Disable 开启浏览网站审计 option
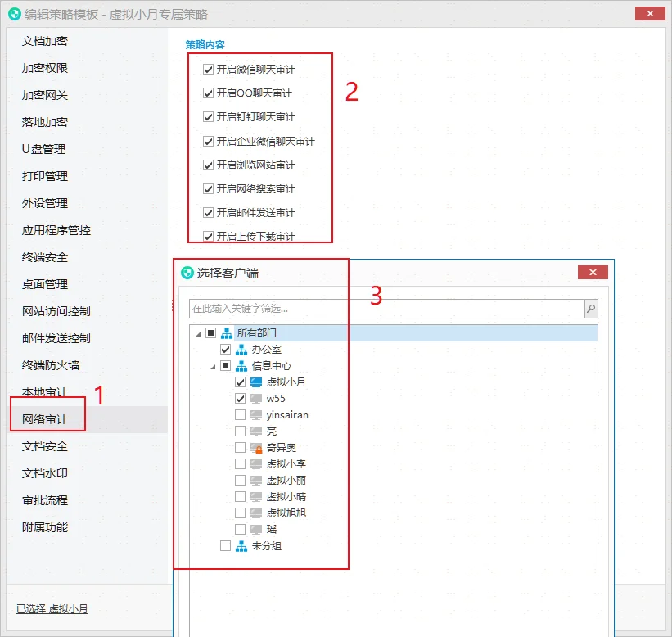 208,164
